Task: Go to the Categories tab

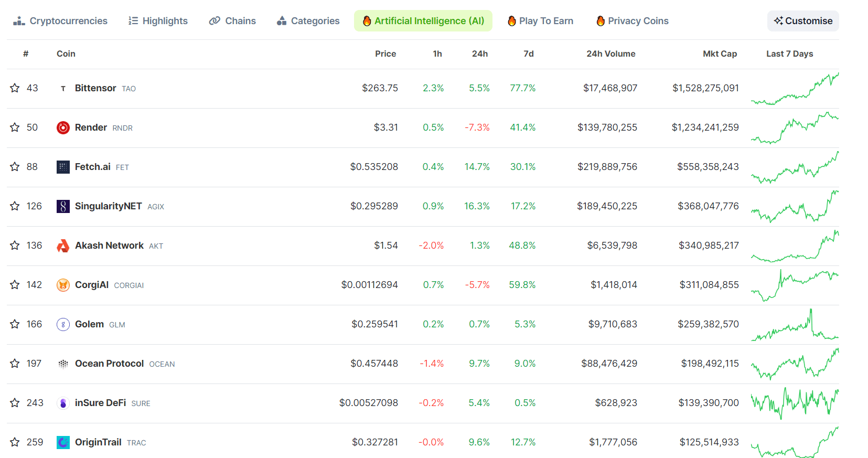Action: click(x=308, y=21)
